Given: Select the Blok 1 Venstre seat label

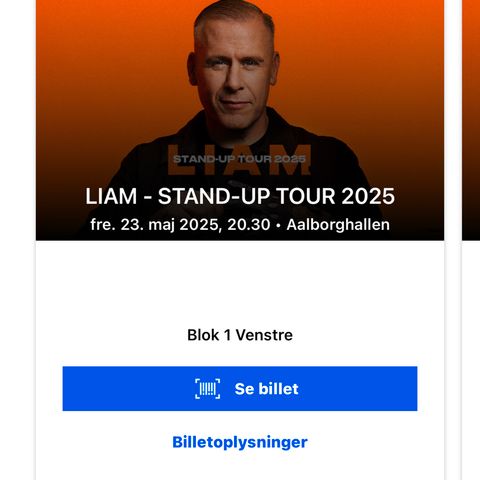Looking at the screenshot, I should point(240,335).
